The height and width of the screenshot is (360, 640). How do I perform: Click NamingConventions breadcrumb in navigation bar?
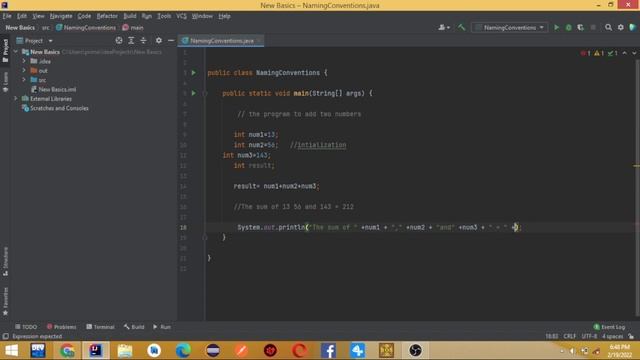coord(86,27)
